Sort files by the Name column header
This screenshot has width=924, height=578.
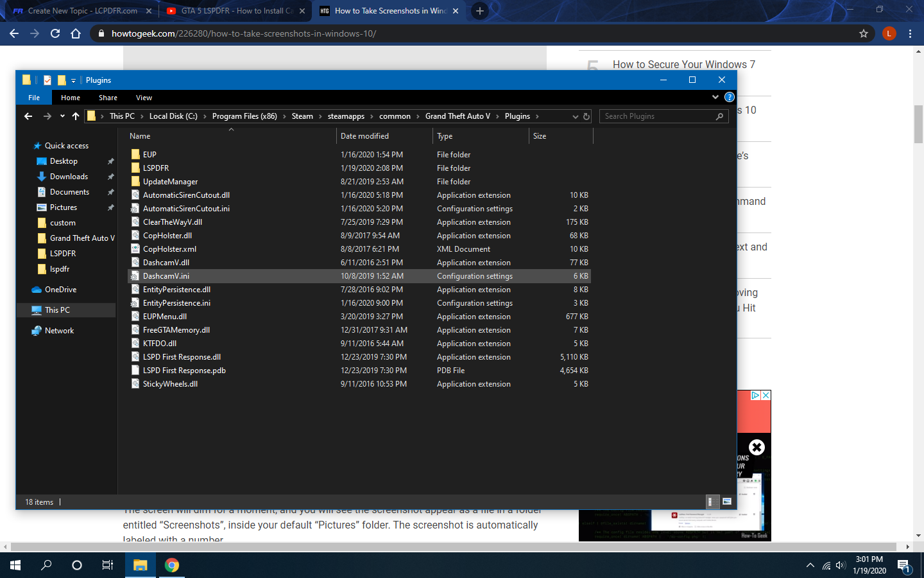pyautogui.click(x=232, y=136)
